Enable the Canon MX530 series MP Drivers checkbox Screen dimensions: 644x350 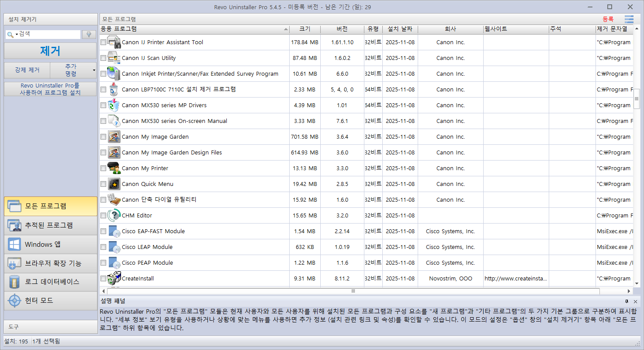tap(103, 105)
